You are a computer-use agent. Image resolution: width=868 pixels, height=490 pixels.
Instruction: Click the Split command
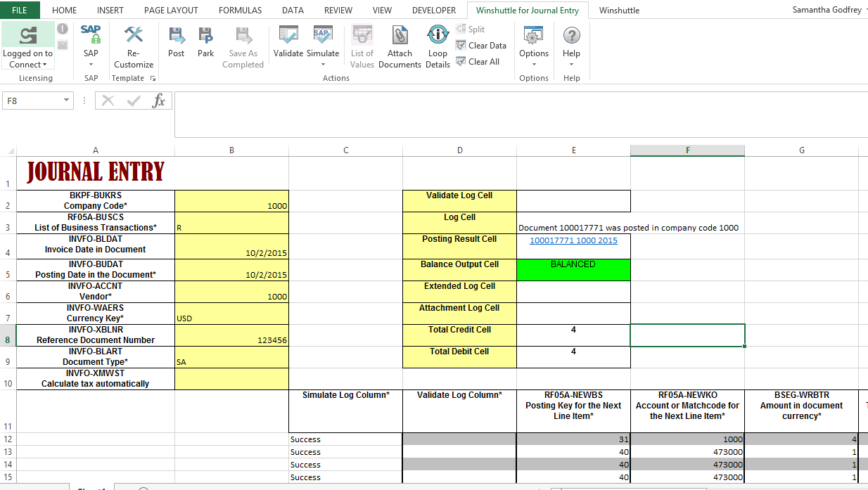tap(470, 29)
